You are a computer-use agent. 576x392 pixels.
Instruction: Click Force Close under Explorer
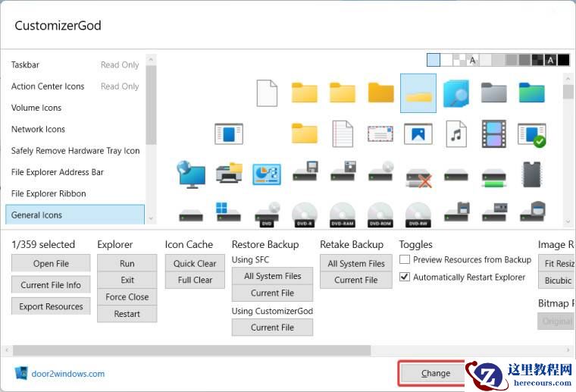[x=127, y=297]
